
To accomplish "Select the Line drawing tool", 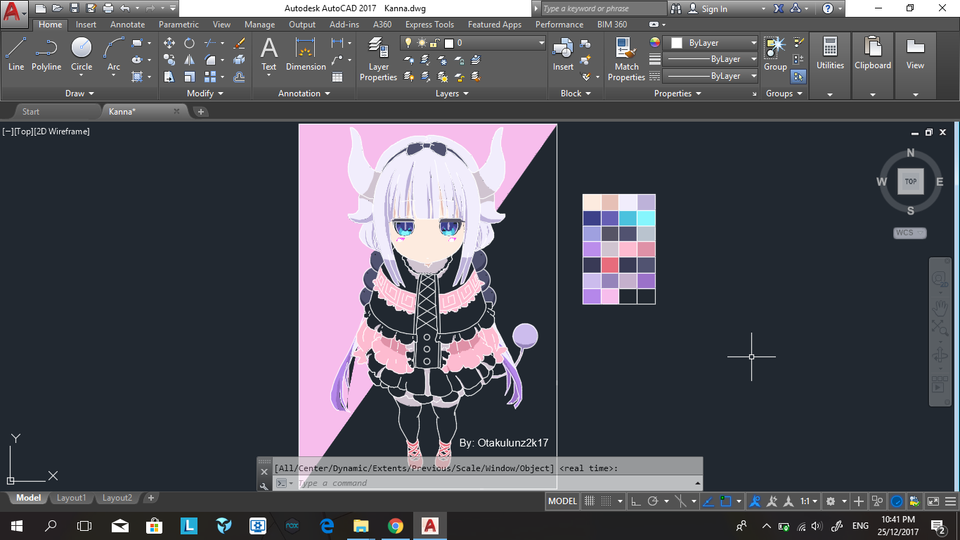I will tap(16, 53).
